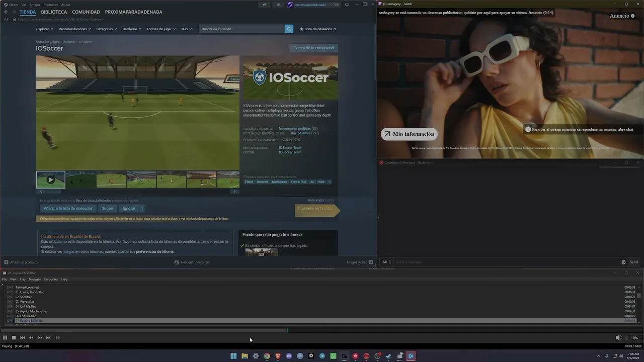Screen dimensions: 644x362
Task: Expand the dropdown arrow beside Ignorar
Action: point(142,208)
